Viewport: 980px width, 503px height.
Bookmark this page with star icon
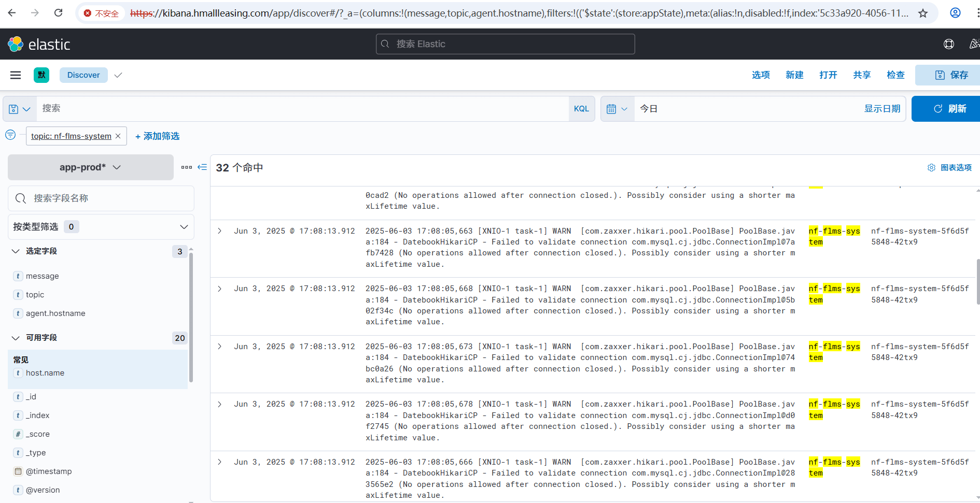[923, 13]
